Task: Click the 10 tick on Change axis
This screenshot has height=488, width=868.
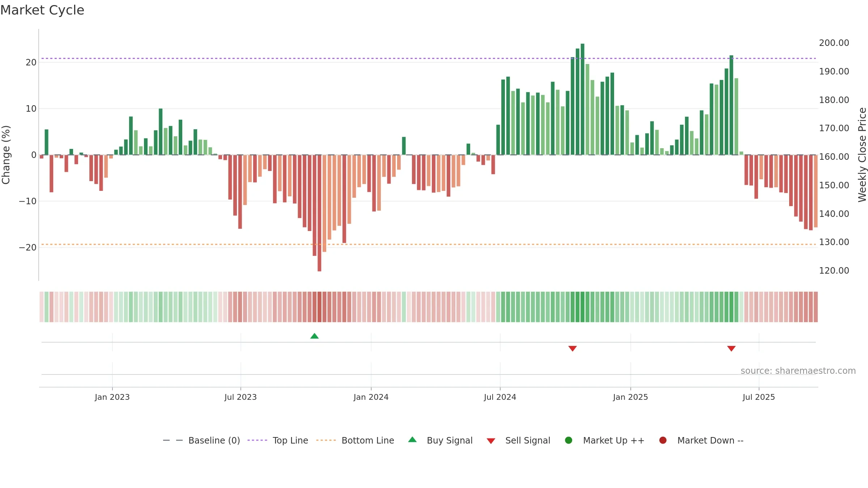Action: (31, 108)
